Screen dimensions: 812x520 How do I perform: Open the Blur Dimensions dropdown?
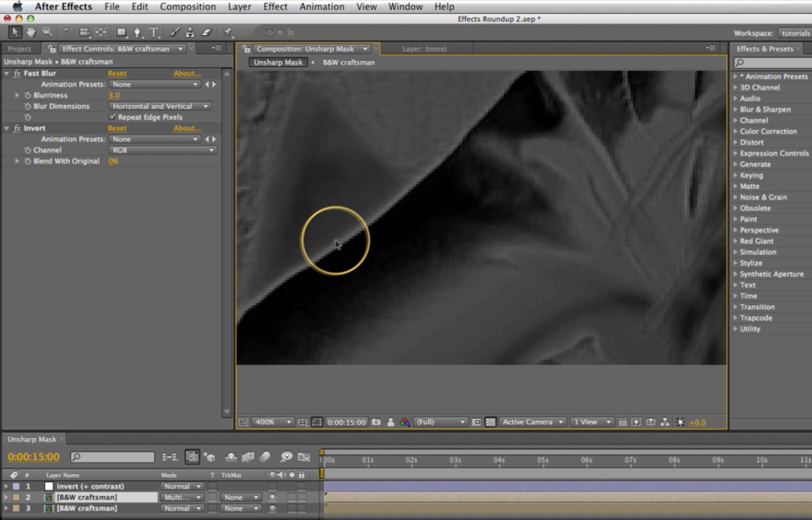[160, 106]
